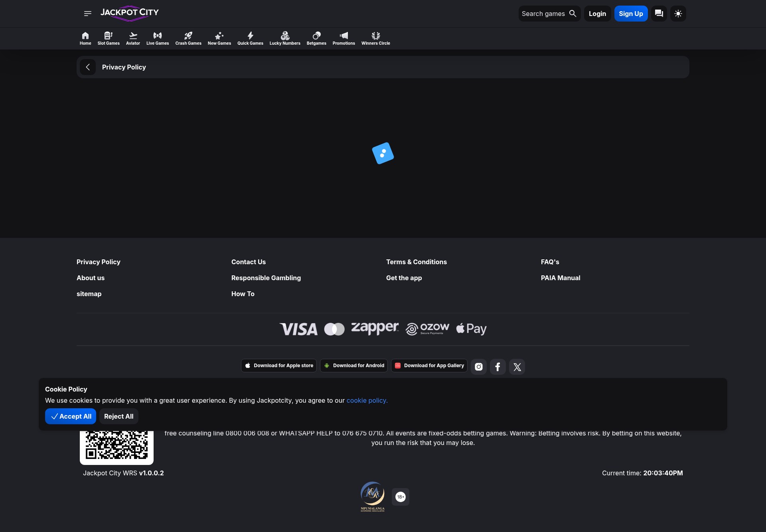Image resolution: width=766 pixels, height=532 pixels.
Task: Open Lucky Numbers section
Action: click(285, 38)
